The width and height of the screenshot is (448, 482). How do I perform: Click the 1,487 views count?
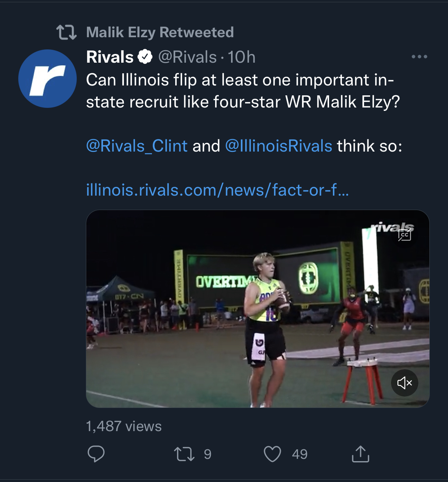pyautogui.click(x=124, y=426)
